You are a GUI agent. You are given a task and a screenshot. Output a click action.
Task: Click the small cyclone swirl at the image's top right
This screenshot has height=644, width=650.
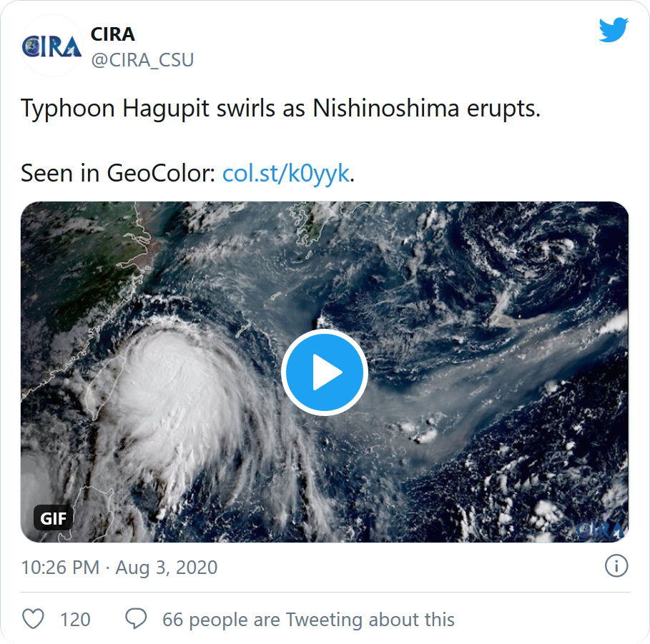(x=551, y=250)
